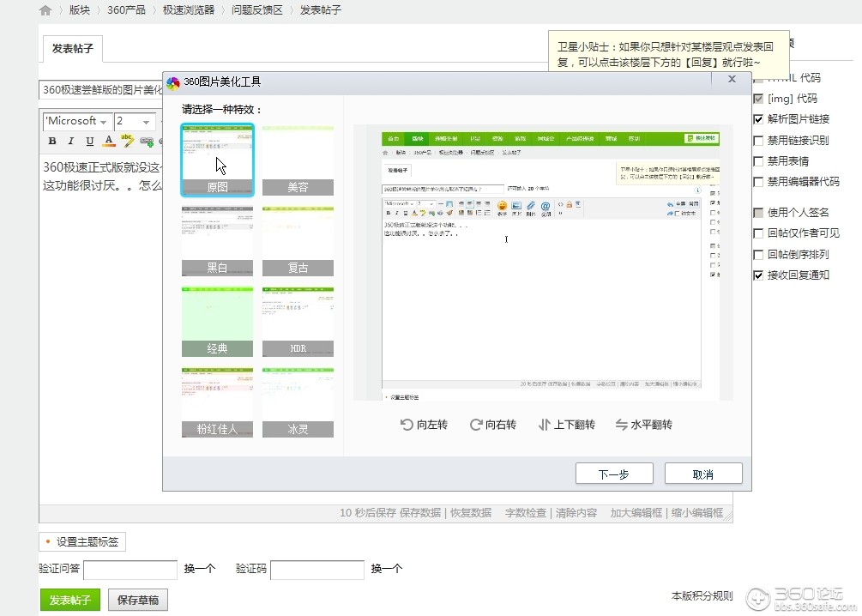Viewport: 862px width, 616px height.
Task: Click the editor resize grip corner
Action: point(728,516)
